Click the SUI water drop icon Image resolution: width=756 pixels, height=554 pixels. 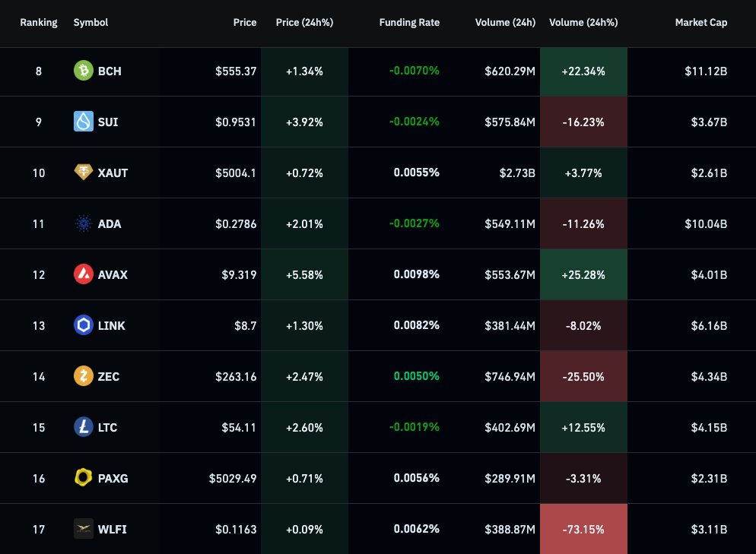pyautogui.click(x=84, y=122)
